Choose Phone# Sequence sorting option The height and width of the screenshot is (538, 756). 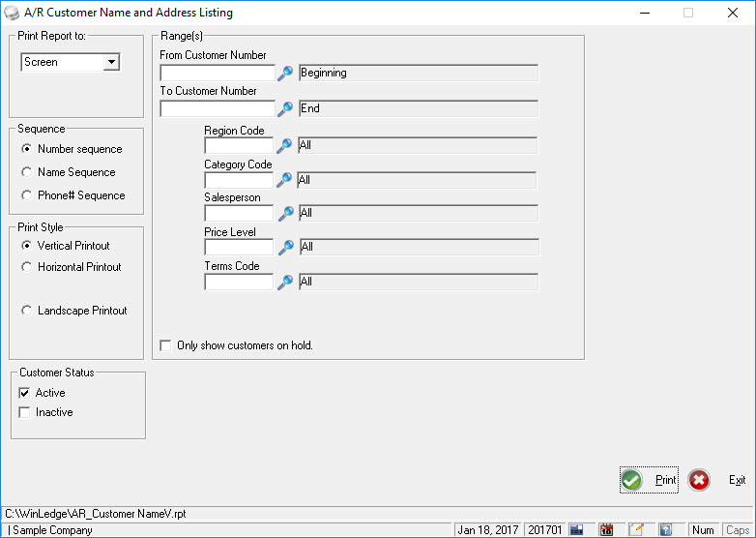click(x=27, y=195)
